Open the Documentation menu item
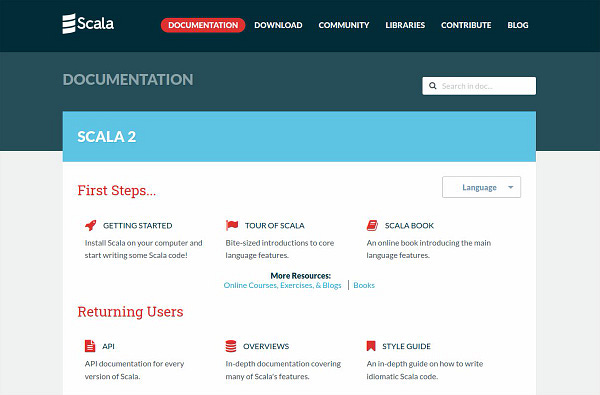600x395 pixels. (x=203, y=25)
